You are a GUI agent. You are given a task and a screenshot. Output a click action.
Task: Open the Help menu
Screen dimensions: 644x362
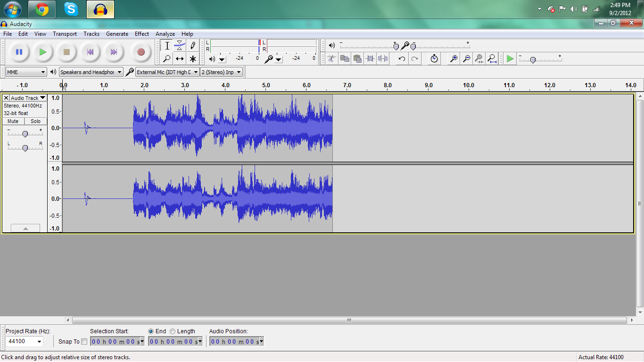pos(187,34)
